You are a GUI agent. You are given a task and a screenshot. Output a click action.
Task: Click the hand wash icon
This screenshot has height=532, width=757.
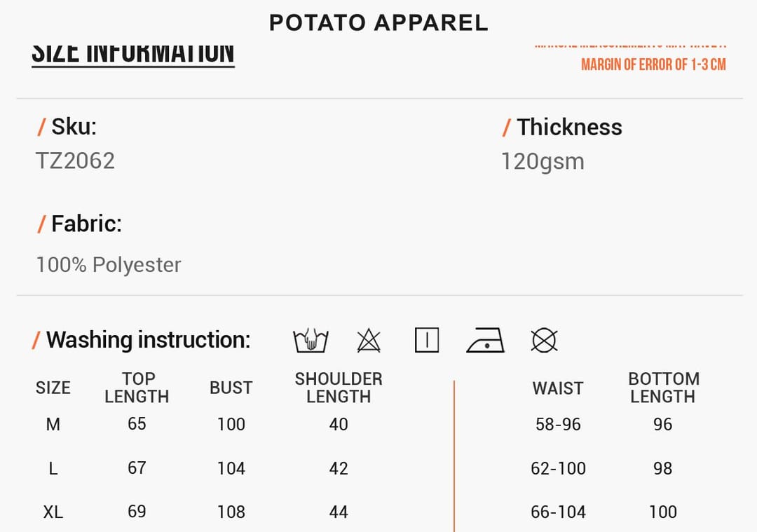click(311, 341)
